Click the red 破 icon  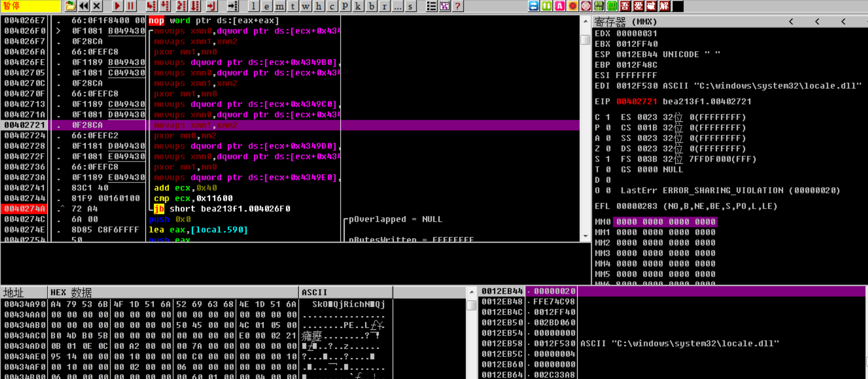click(651, 6)
